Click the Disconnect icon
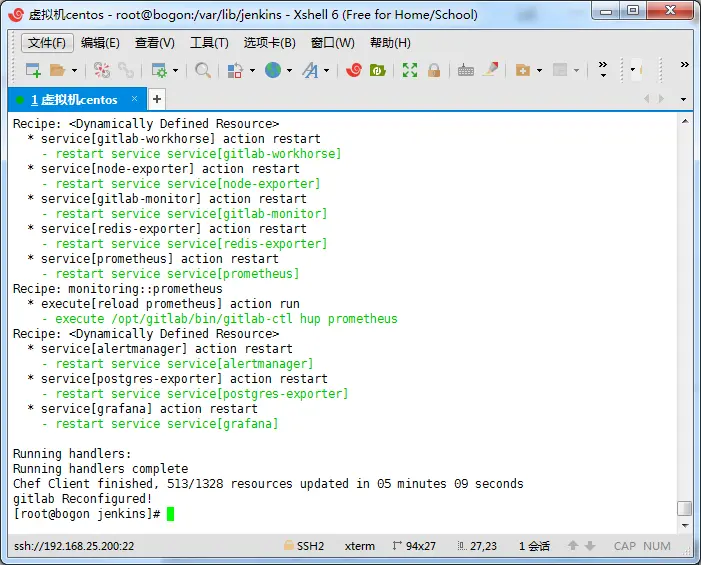 102,70
